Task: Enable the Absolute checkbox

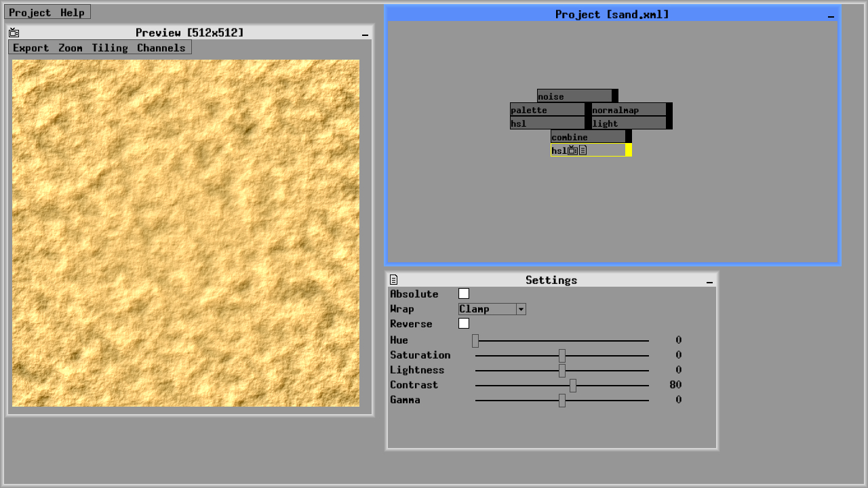Action: [464, 293]
